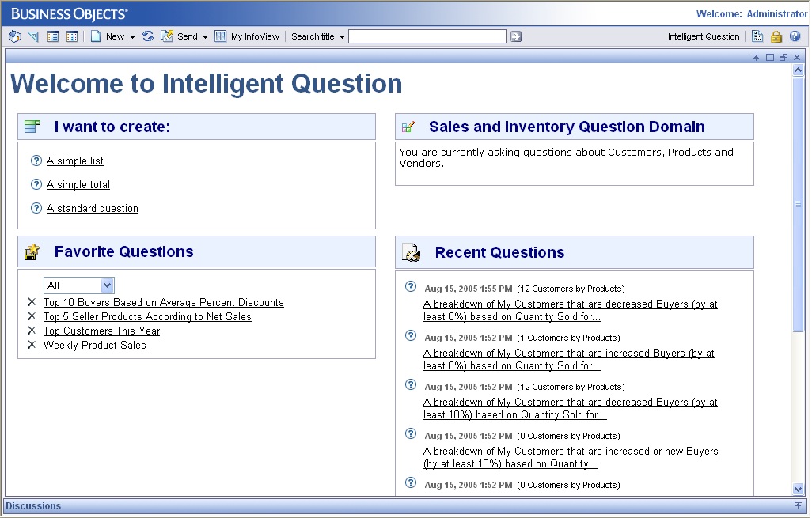This screenshot has height=518, width=812.
Task: Click the Home icon in the toolbar
Action: tap(14, 36)
